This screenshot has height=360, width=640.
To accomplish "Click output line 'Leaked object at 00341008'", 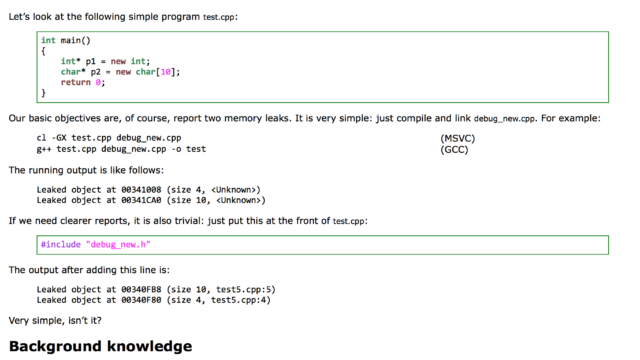I will [149, 190].
